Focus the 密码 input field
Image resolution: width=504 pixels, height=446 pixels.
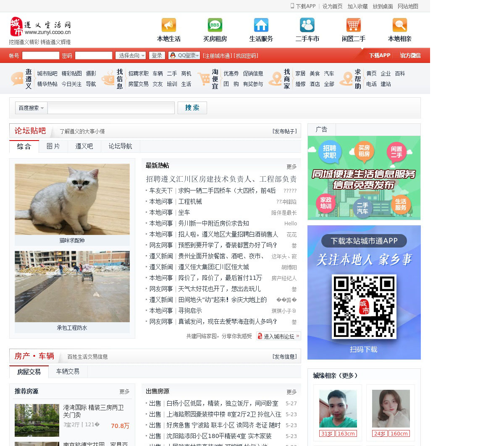point(93,55)
